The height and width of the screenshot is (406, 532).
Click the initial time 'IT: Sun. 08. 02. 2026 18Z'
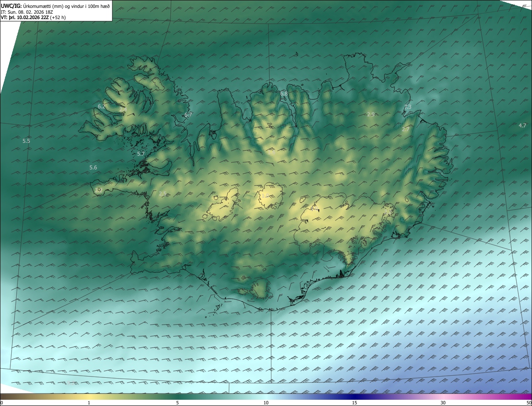[27, 12]
